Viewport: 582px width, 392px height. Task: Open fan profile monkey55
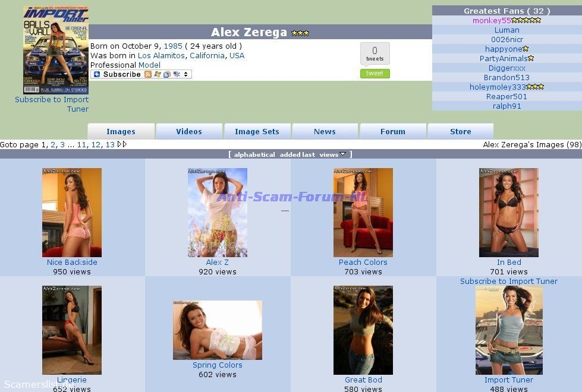tap(492, 20)
